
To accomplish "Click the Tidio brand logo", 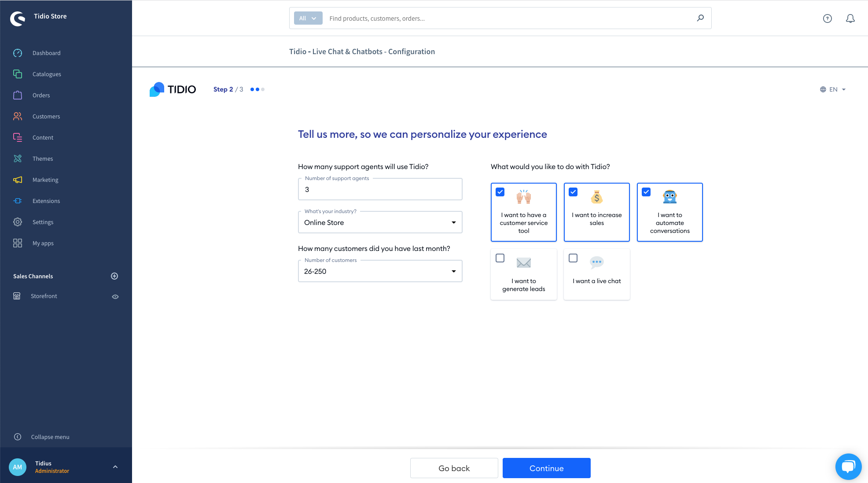I will pos(173,89).
